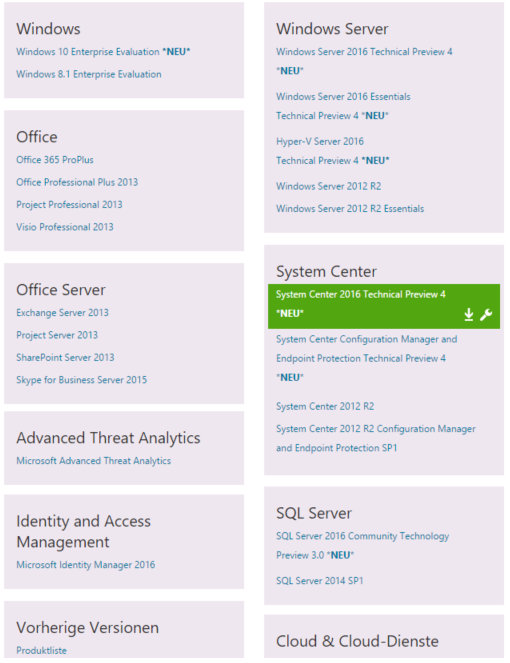Click the Advanced Threat Analytics heading
The height and width of the screenshot is (663, 510).
tap(108, 438)
